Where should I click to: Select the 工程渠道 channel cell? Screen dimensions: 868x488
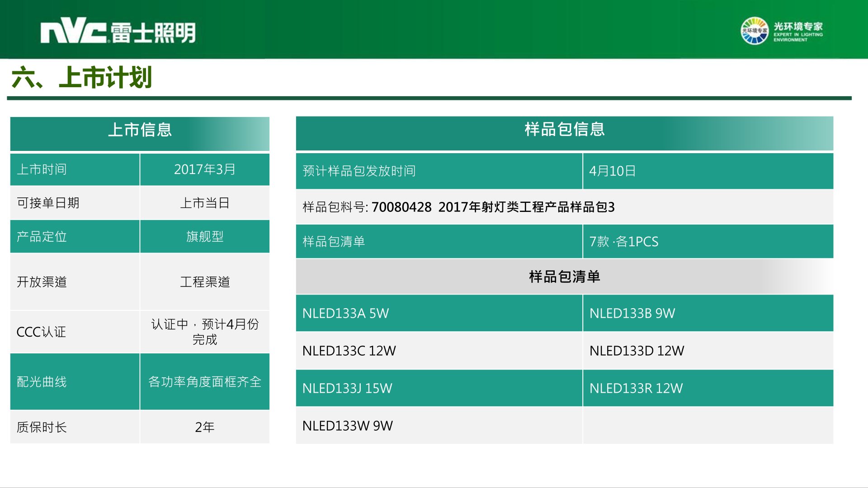[x=204, y=282]
